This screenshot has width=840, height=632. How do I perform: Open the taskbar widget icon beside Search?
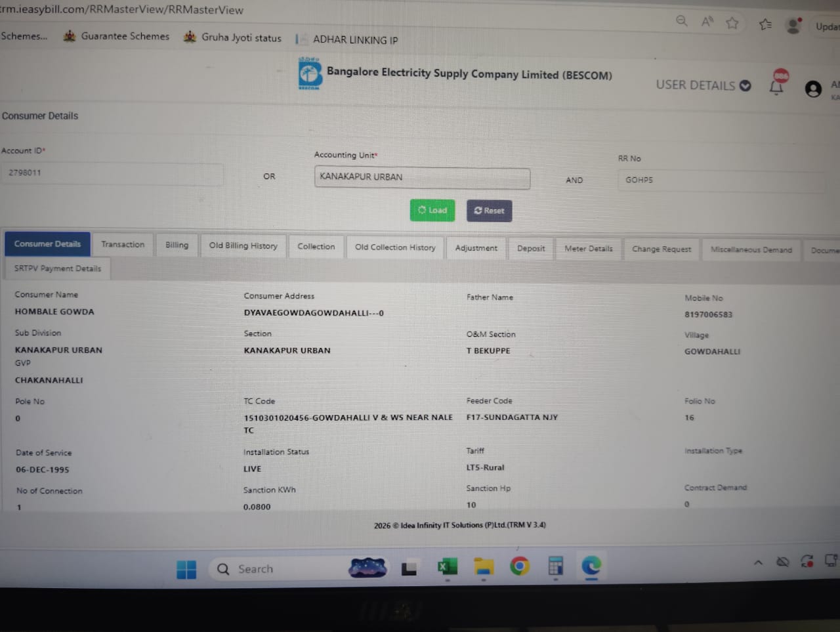coord(368,567)
